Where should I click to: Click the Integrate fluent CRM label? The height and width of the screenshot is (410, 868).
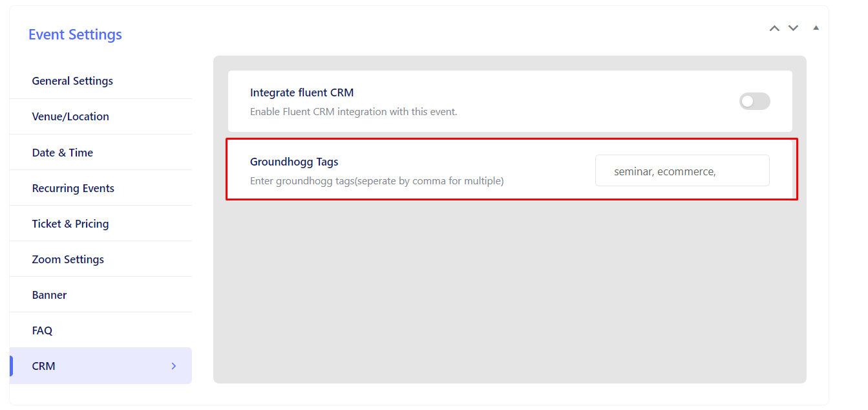click(x=301, y=92)
